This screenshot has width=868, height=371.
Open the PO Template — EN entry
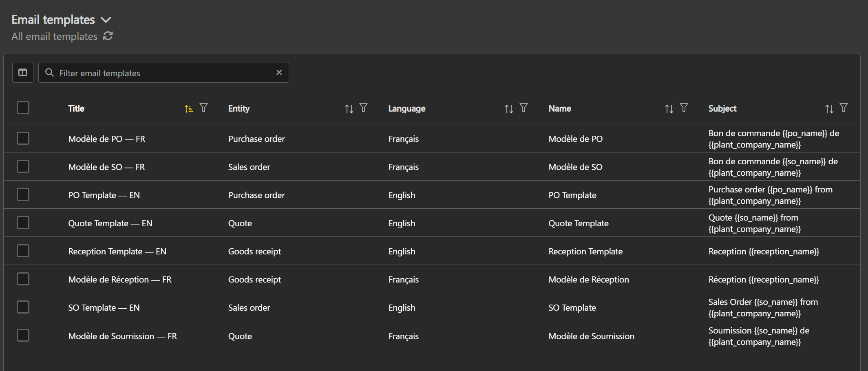pyautogui.click(x=104, y=195)
